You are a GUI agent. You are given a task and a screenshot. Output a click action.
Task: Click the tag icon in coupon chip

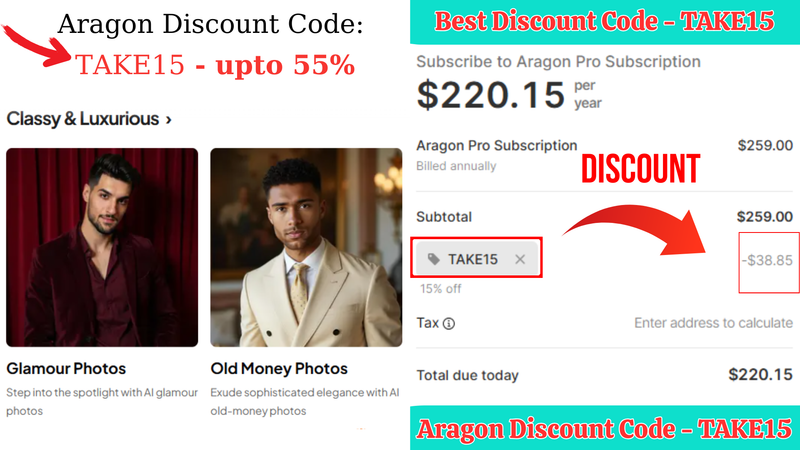point(433,259)
